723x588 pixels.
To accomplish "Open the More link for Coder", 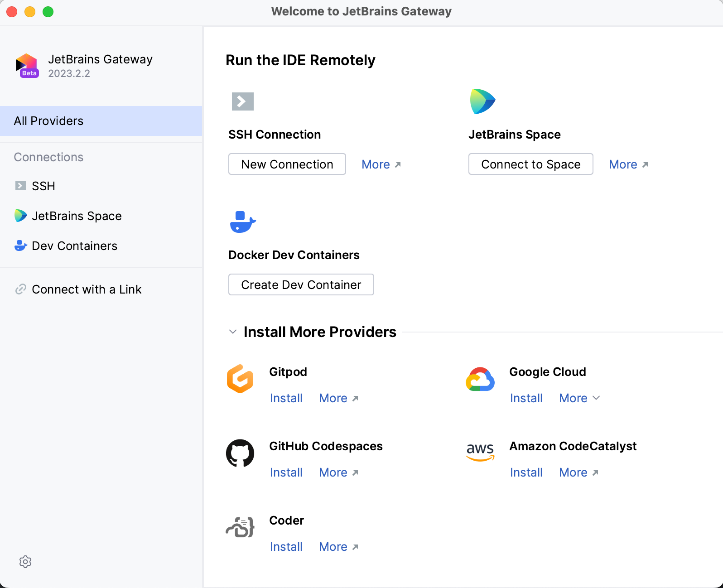I will [x=339, y=547].
